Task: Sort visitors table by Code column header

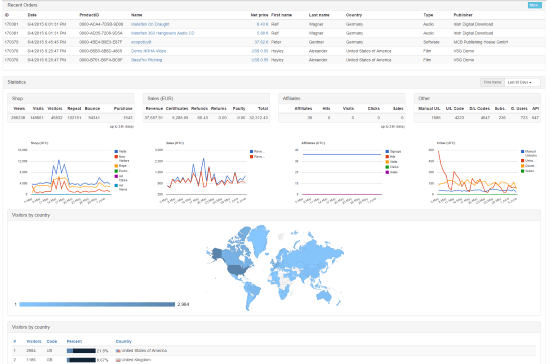Action: [x=52, y=341]
